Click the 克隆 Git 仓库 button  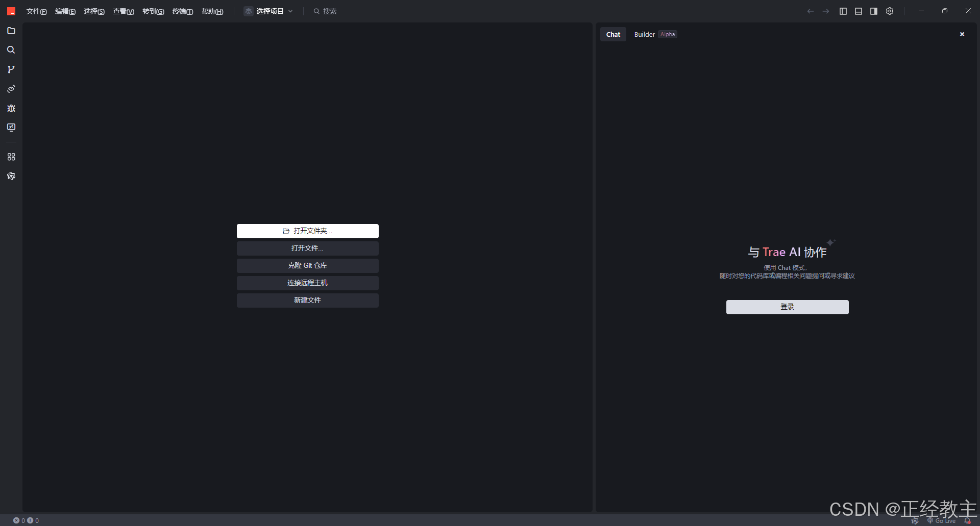pos(308,266)
